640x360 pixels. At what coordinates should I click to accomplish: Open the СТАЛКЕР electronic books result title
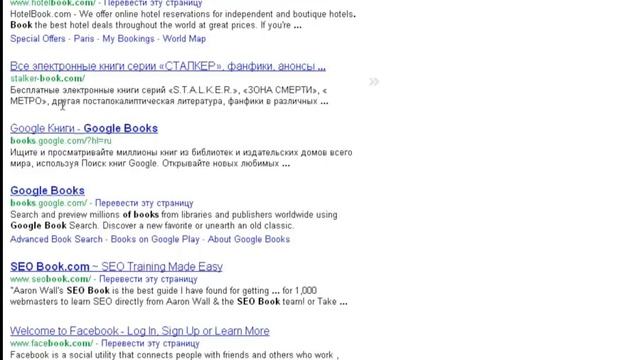click(168, 66)
